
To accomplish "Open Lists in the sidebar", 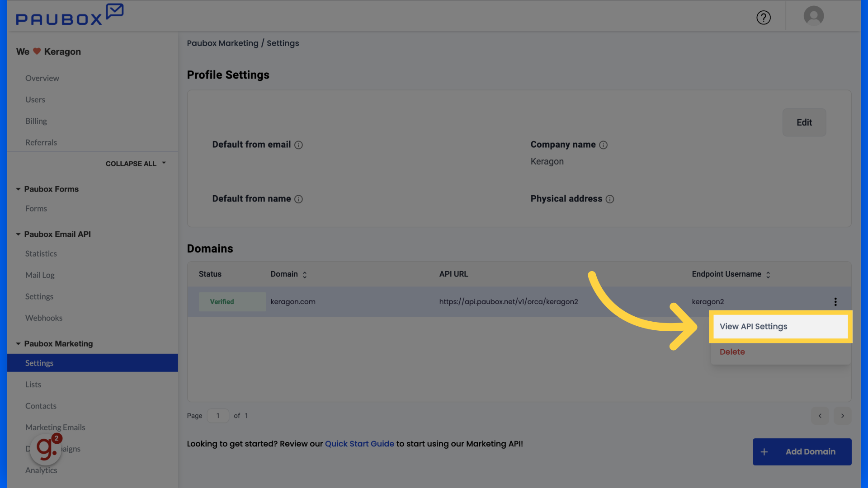I will point(33,385).
